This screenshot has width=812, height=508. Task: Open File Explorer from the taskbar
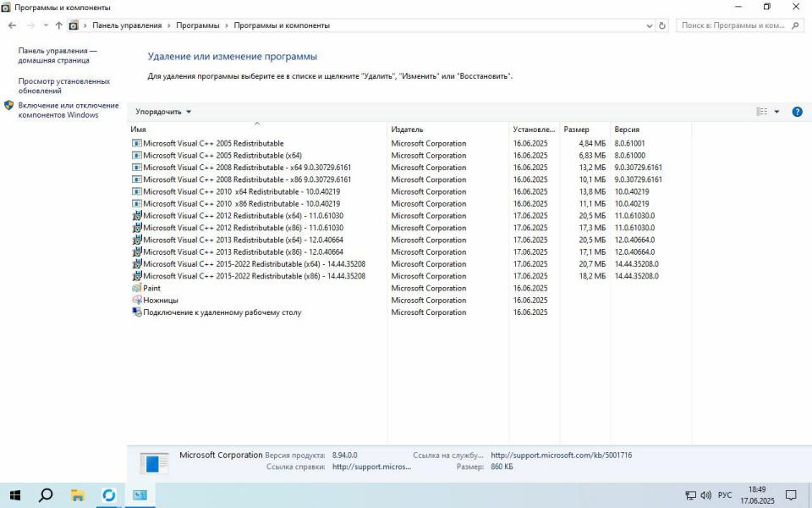click(x=77, y=495)
